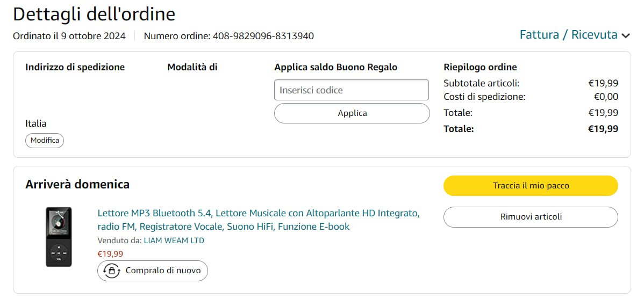Click the buy-again circular arrows icon
The image size is (644, 299).
pyautogui.click(x=112, y=271)
